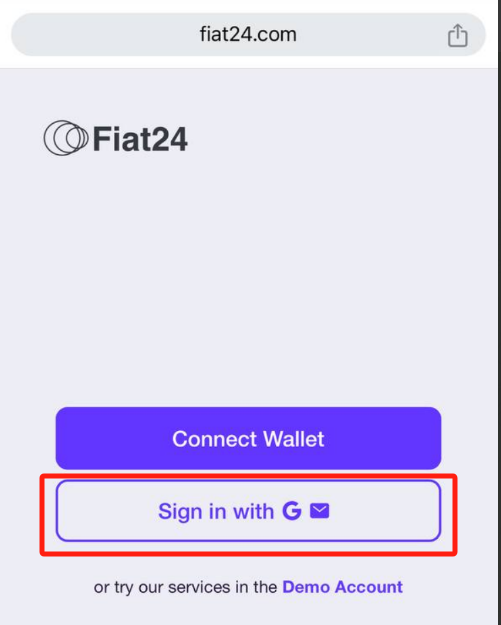Select the Sign in with button
The height and width of the screenshot is (625, 501).
(248, 511)
